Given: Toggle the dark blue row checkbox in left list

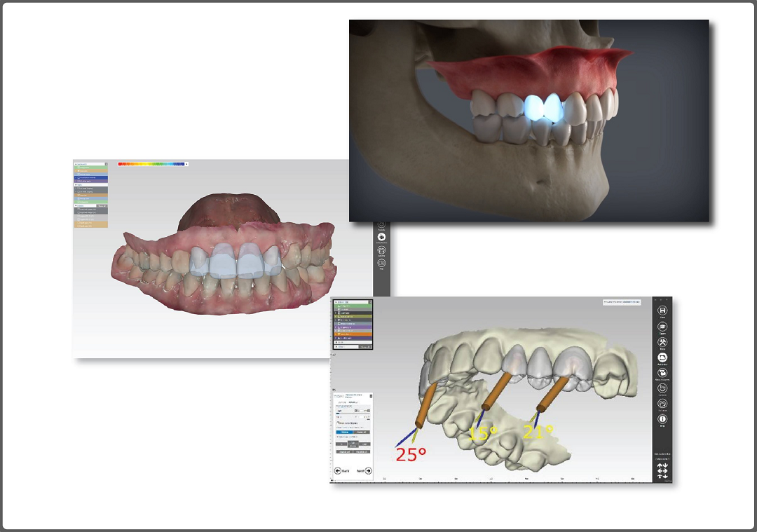Looking at the screenshot, I should tap(78, 178).
